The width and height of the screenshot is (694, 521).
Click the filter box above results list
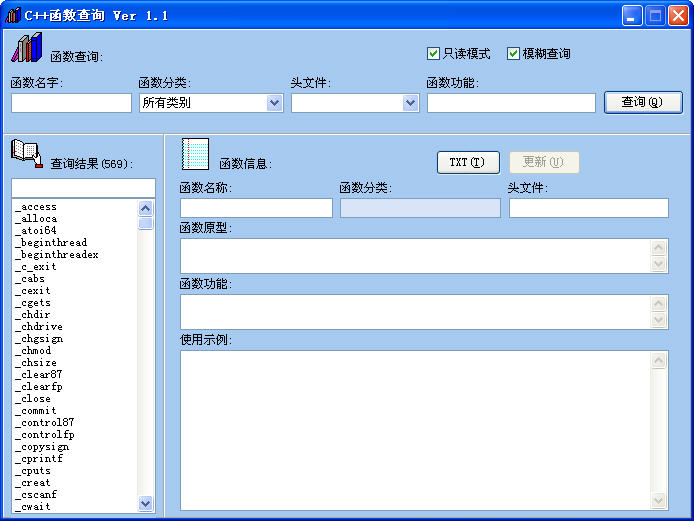83,188
